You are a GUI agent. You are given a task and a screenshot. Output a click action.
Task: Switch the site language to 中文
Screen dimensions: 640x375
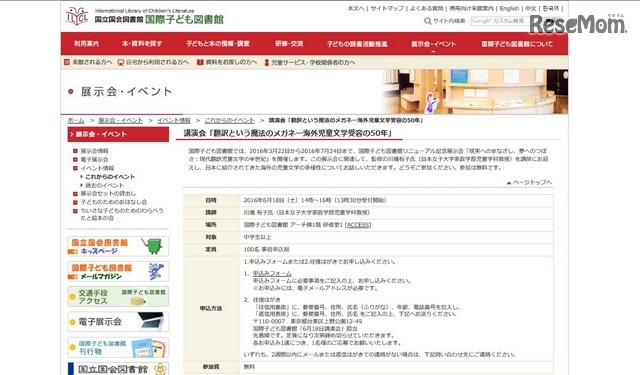click(x=531, y=8)
